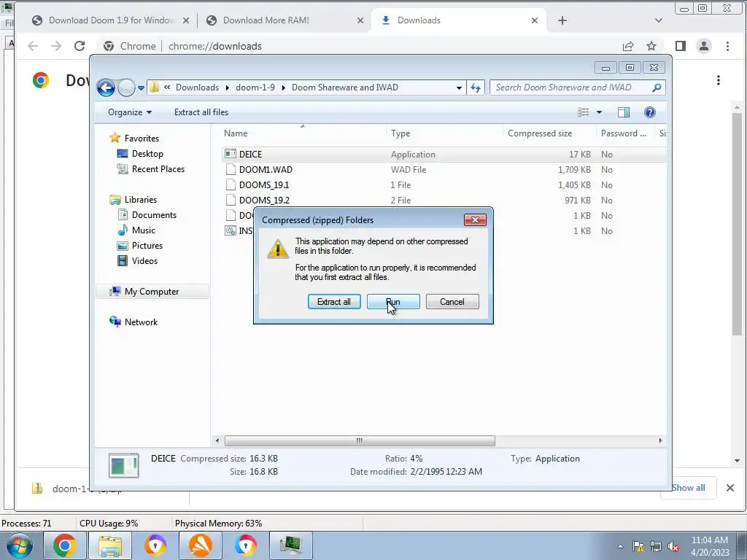Click the Chrome share page icon

(628, 46)
